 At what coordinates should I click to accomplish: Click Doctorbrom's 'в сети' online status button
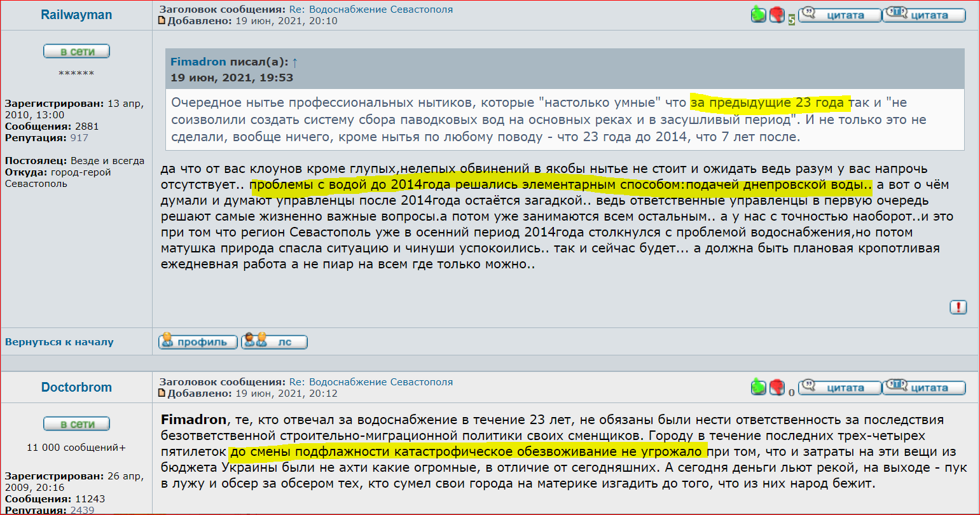76,424
